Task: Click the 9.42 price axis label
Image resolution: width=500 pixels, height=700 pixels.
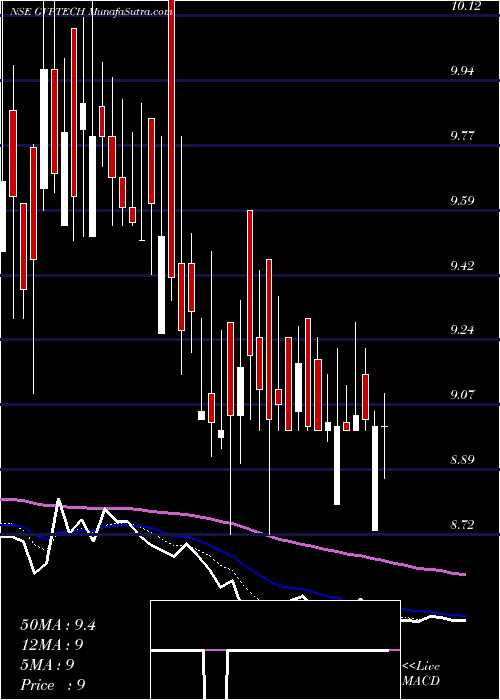Action: point(463,266)
